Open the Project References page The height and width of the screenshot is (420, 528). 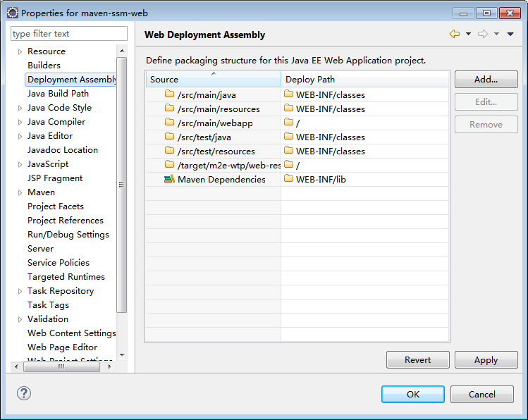[x=66, y=221]
